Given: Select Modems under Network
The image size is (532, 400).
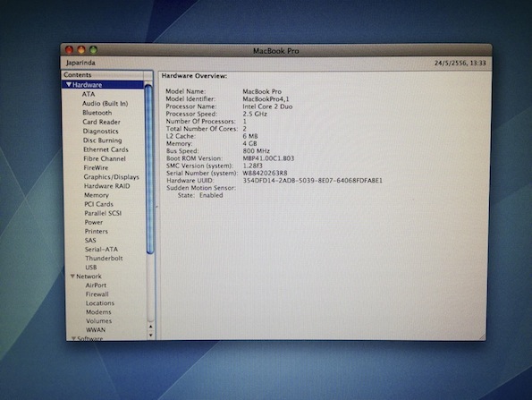Looking at the screenshot, I should (98, 312).
